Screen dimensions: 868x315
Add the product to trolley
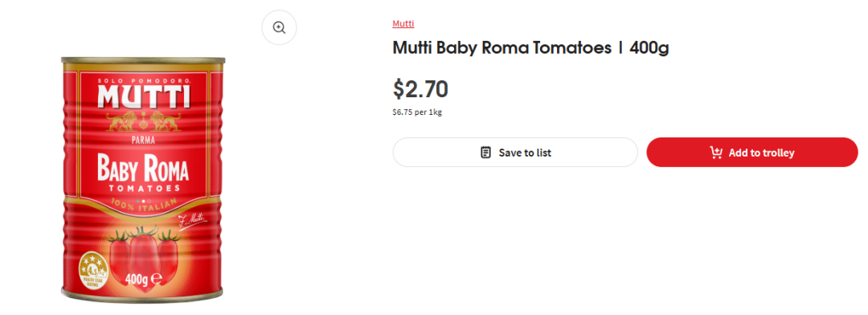[x=751, y=152]
